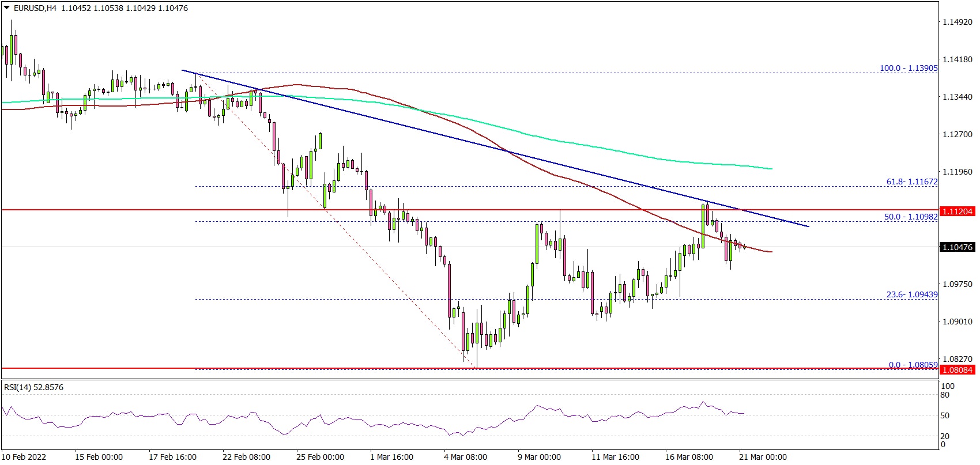The width and height of the screenshot is (980, 465).
Task: Select the Fibonacci 50.0 - 1.10982 label
Action: pyautogui.click(x=910, y=217)
